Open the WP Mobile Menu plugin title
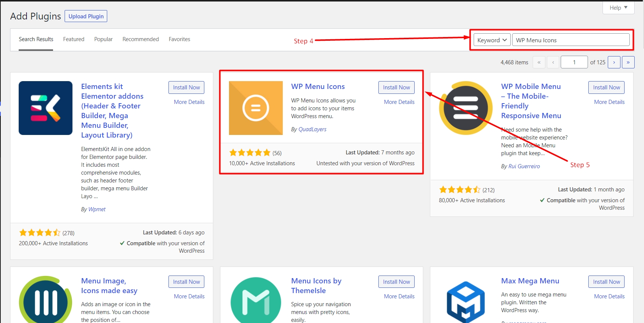Viewport: 644px width, 323px height. point(531,101)
